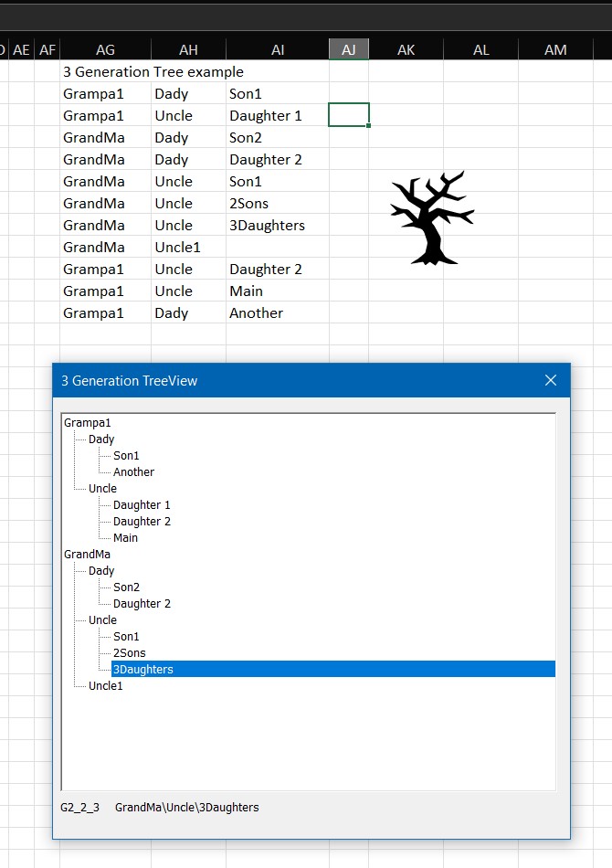Select the first Grampa1 root node

(x=88, y=423)
